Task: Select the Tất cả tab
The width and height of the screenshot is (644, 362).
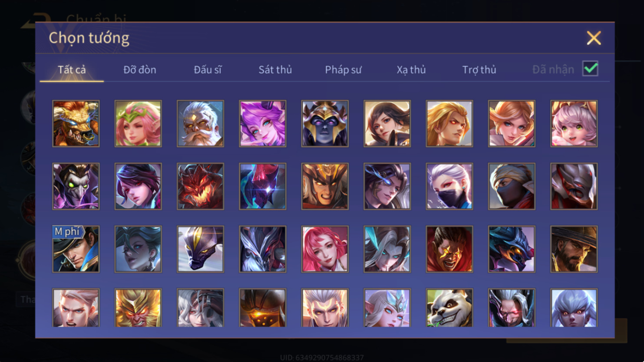Action: [x=72, y=69]
